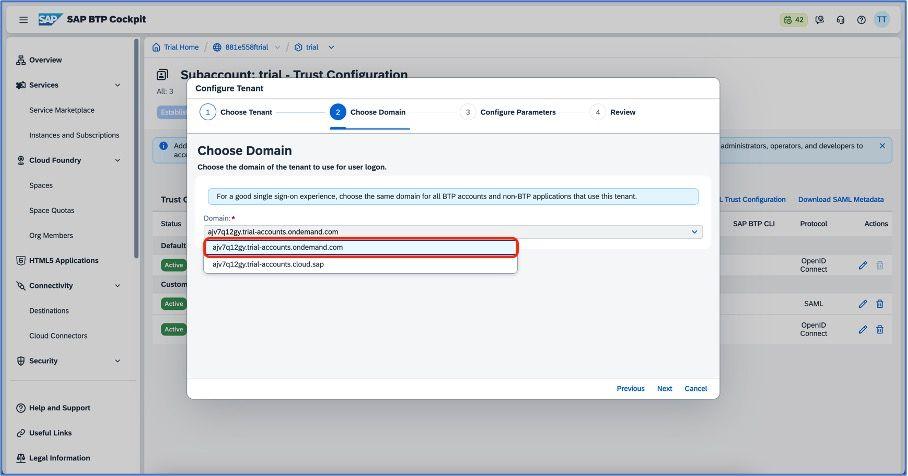Click the Overview sidebar icon
Image resolution: width=908 pixels, height=476 pixels.
[21, 60]
